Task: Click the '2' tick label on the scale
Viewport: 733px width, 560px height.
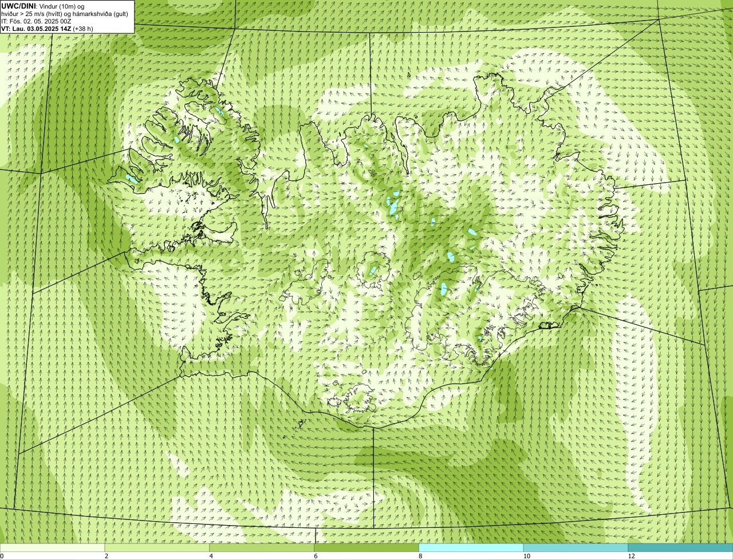Action: pyautogui.click(x=107, y=556)
